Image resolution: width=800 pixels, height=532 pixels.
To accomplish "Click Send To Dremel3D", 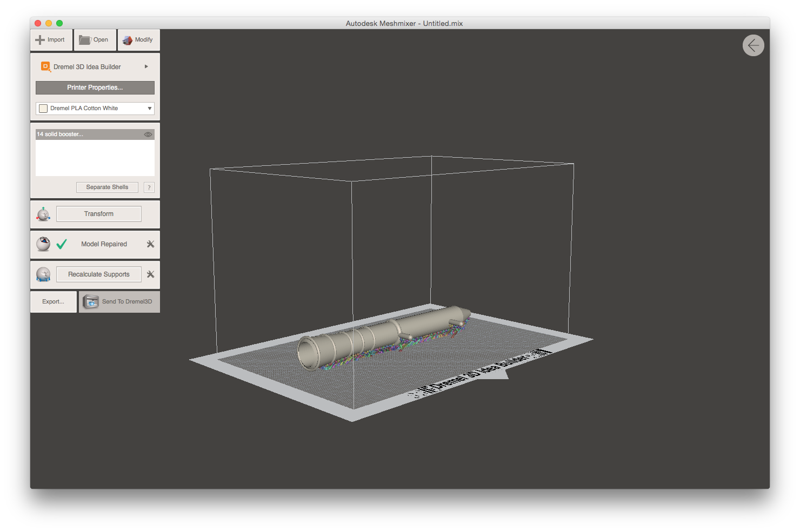I will tap(119, 302).
